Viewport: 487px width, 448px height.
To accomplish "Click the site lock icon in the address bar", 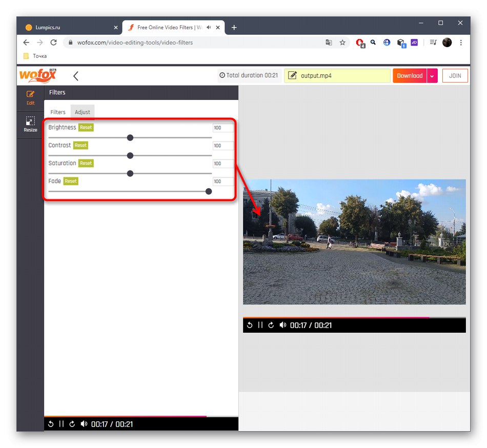I will pyautogui.click(x=71, y=43).
